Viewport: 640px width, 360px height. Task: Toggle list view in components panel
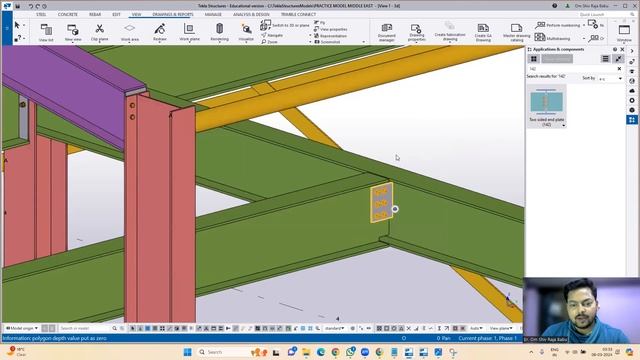605,59
